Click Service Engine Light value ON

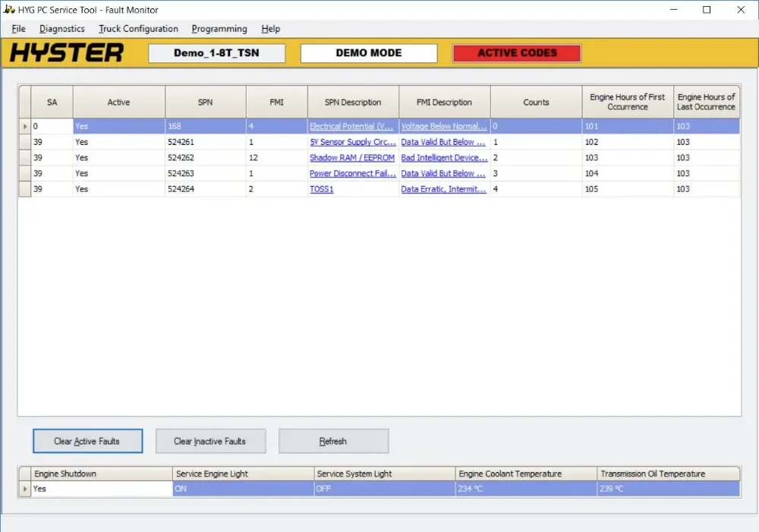[x=244, y=489]
